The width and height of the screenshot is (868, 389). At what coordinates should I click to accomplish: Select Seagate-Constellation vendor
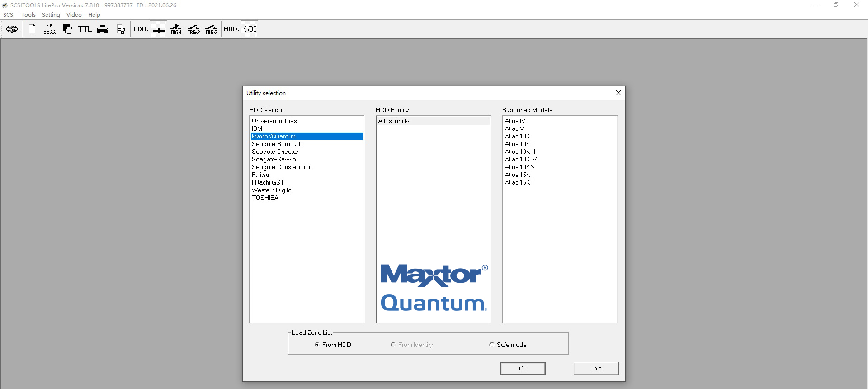point(307,167)
